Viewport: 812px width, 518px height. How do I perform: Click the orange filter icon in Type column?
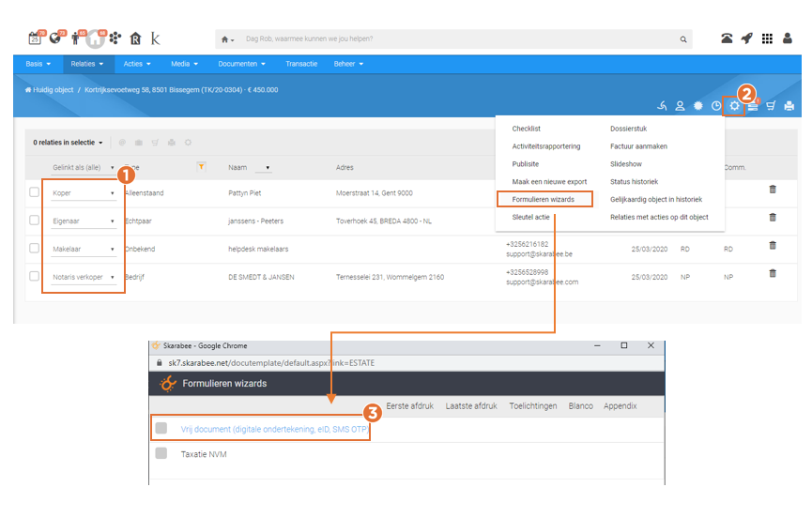tap(201, 167)
